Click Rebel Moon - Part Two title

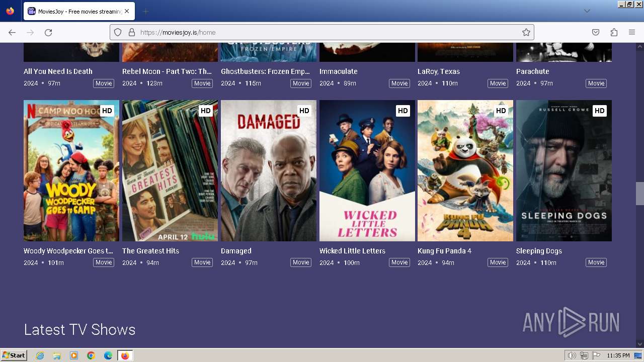pyautogui.click(x=167, y=71)
